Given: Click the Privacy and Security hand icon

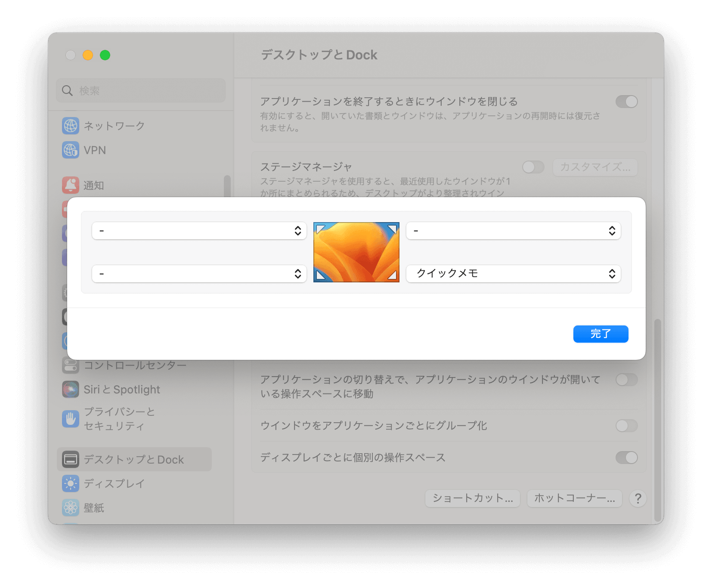Looking at the screenshot, I should point(71,418).
